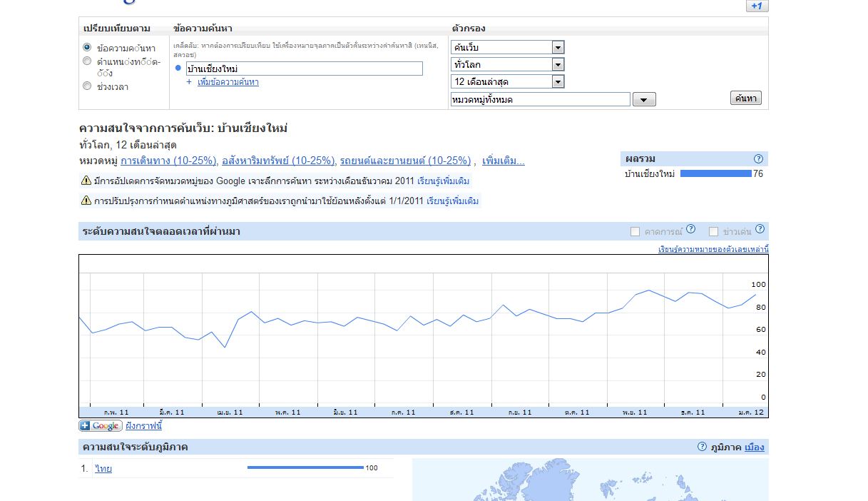The width and height of the screenshot is (868, 501).
Task: Click help icon next to ข่าวเด่น
Action: pos(760,229)
